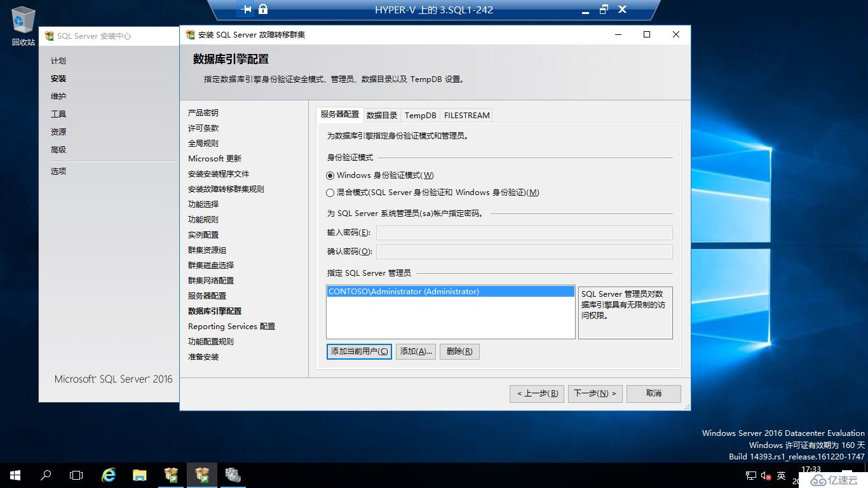
Task: Click 添加(A)... button
Action: (416, 351)
